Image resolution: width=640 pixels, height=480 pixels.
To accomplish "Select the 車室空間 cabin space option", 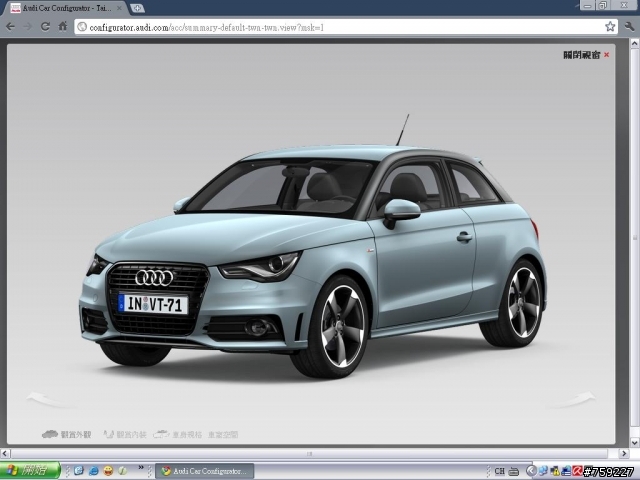I will click(x=223, y=434).
